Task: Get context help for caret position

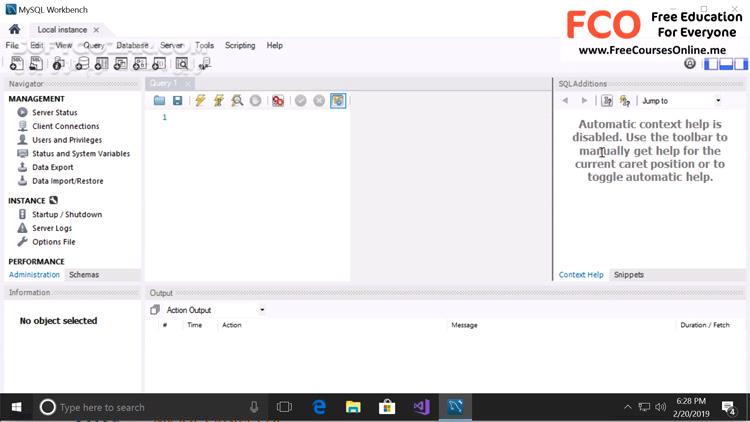Action: pos(607,100)
